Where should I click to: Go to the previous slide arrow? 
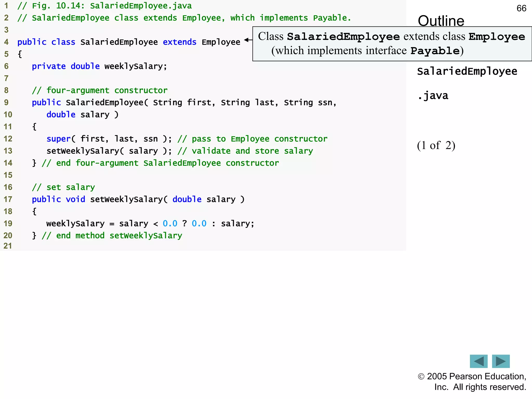(x=478, y=361)
